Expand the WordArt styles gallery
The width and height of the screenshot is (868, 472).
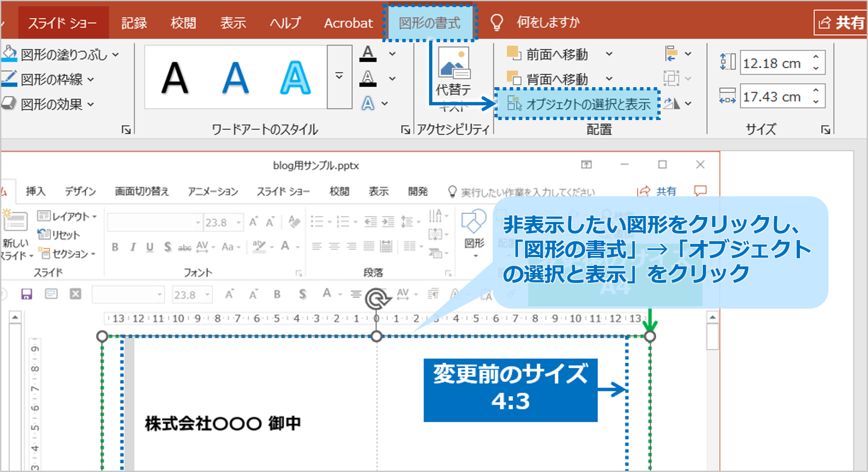click(339, 77)
